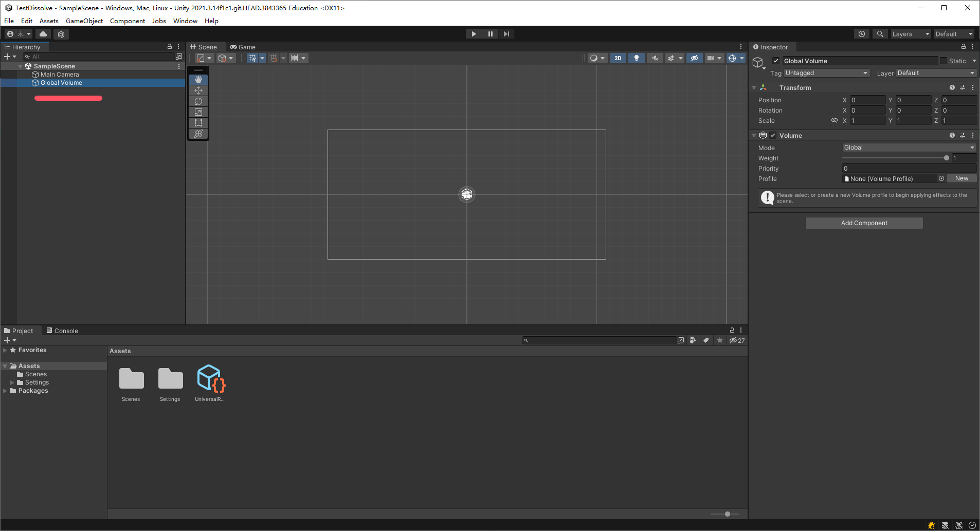This screenshot has width=980, height=531.
Task: Click auto-generate lighting status icon
Action: pyautogui.click(x=959, y=525)
